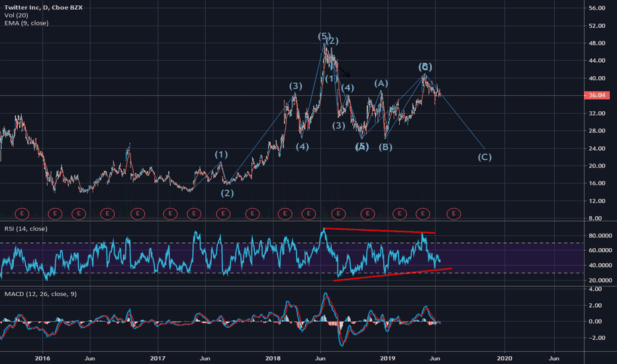Click the 28.00 price axis label

point(597,130)
